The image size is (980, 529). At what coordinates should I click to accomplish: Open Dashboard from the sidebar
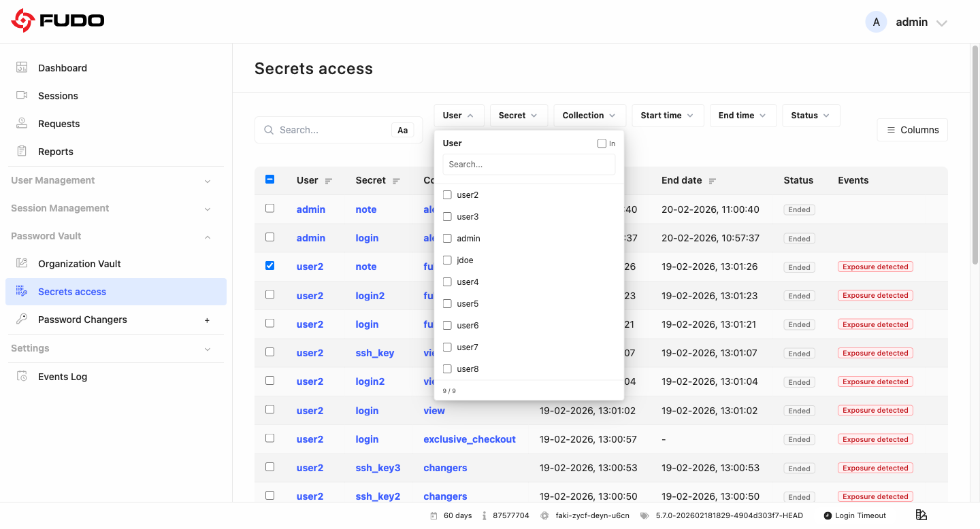tap(63, 68)
